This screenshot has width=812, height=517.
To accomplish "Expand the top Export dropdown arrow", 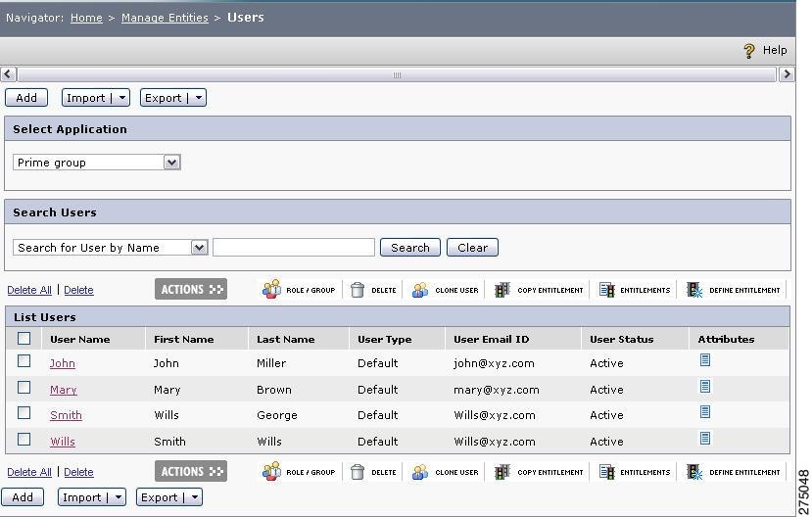I will tap(198, 98).
